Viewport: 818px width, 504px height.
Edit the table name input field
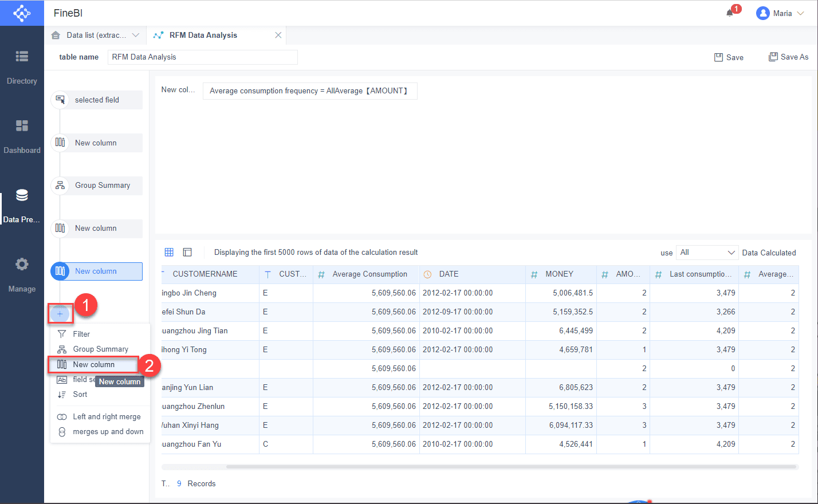point(203,57)
